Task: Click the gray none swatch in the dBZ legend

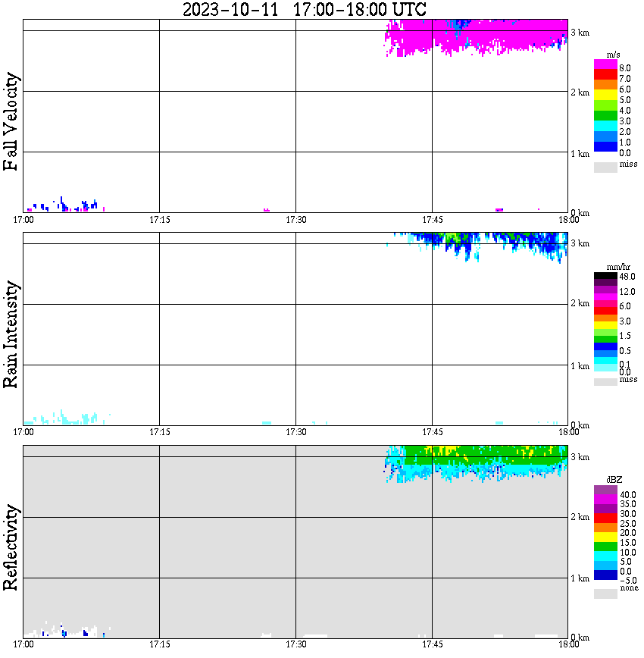Action: coord(605,594)
